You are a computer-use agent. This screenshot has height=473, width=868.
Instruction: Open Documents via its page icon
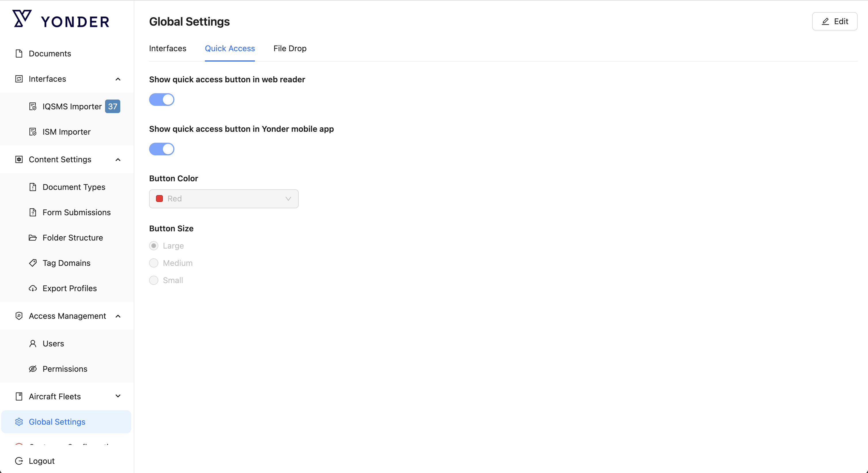[x=19, y=54]
